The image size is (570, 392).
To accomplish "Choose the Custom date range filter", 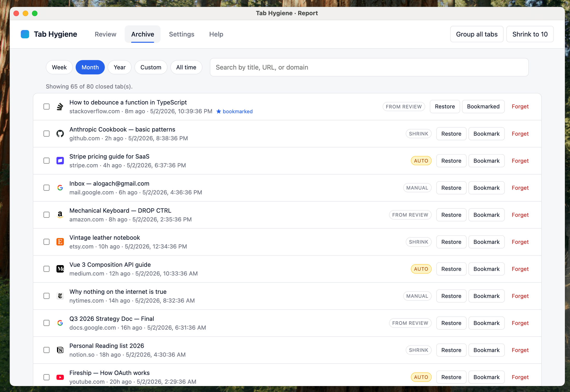I will click(151, 67).
